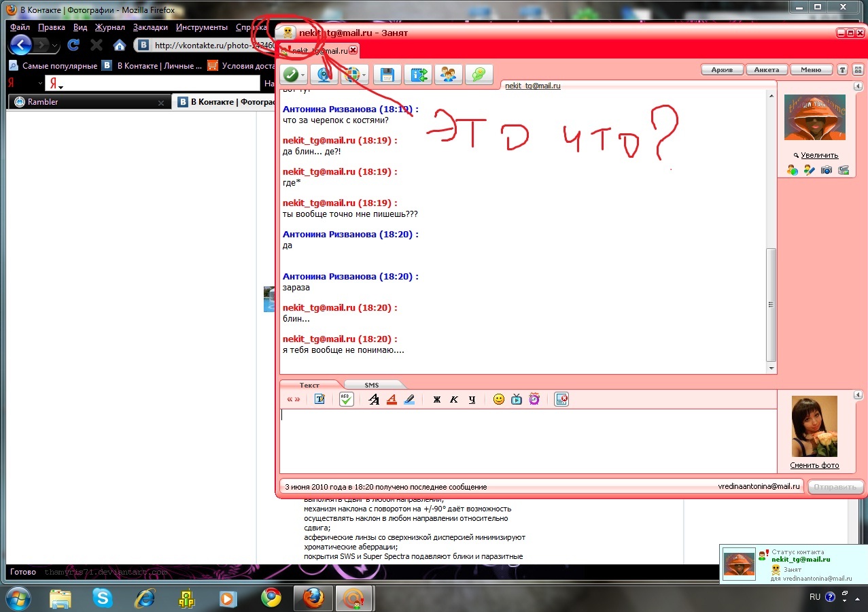Open the Самые популярные bookmark folder
The height and width of the screenshot is (612, 868).
[x=54, y=66]
